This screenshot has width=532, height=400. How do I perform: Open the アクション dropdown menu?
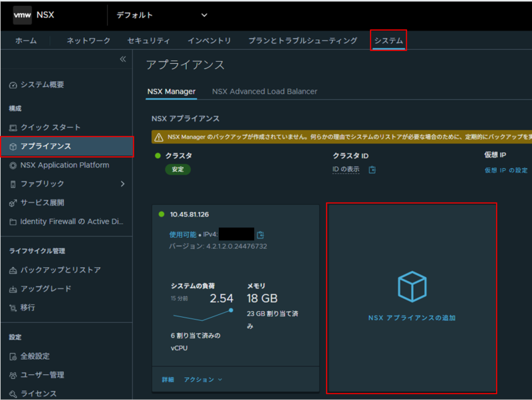203,379
